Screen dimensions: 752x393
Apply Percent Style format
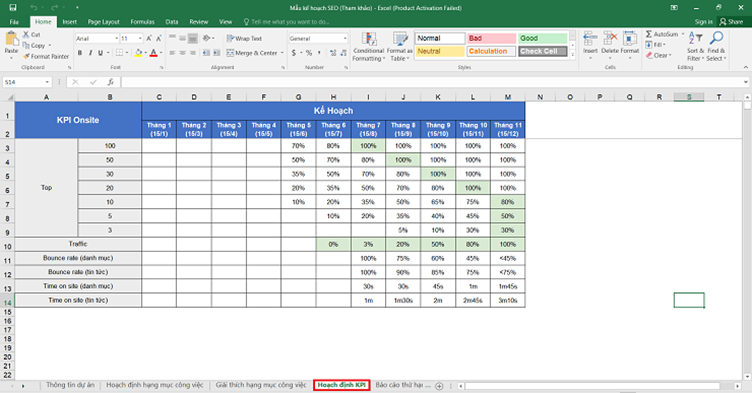[x=309, y=53]
